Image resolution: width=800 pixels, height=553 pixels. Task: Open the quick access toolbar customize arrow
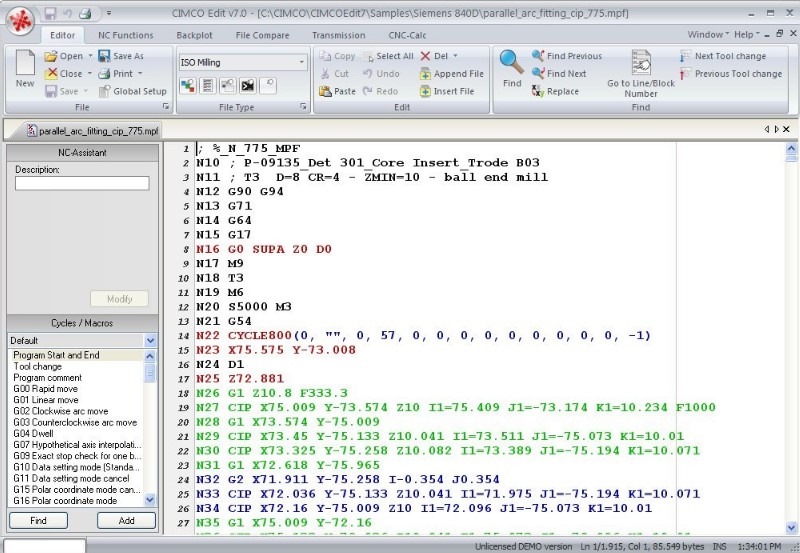109,14
